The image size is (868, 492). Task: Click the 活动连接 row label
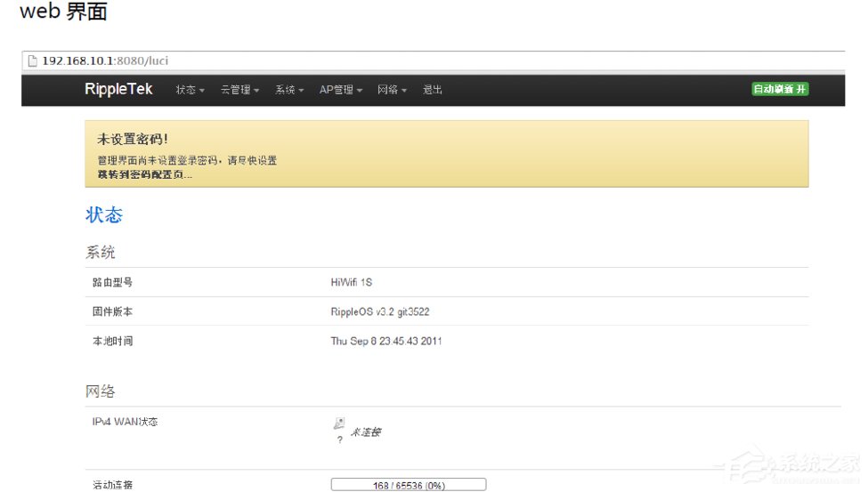click(112, 485)
